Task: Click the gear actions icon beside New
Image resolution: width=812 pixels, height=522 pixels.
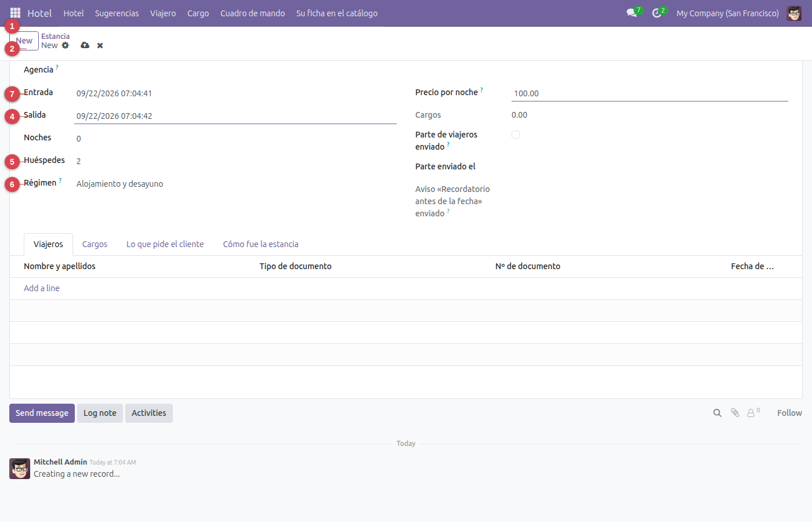Action: click(x=66, y=45)
